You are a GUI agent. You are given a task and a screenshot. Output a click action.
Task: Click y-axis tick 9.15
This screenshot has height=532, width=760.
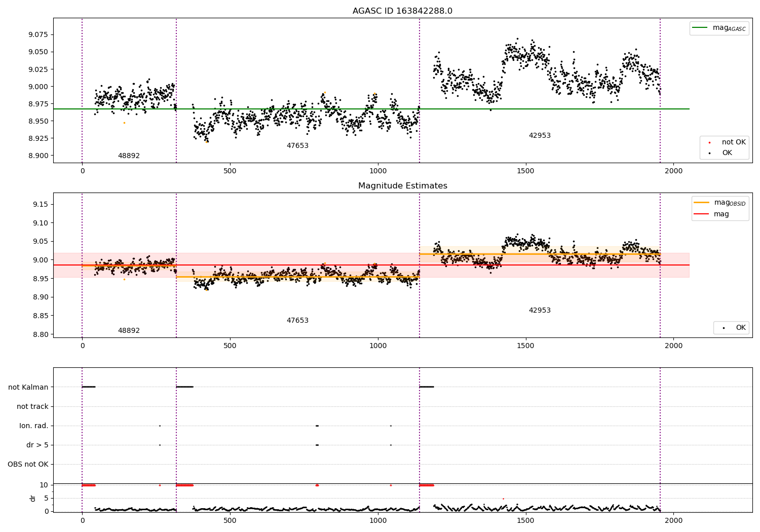click(41, 205)
